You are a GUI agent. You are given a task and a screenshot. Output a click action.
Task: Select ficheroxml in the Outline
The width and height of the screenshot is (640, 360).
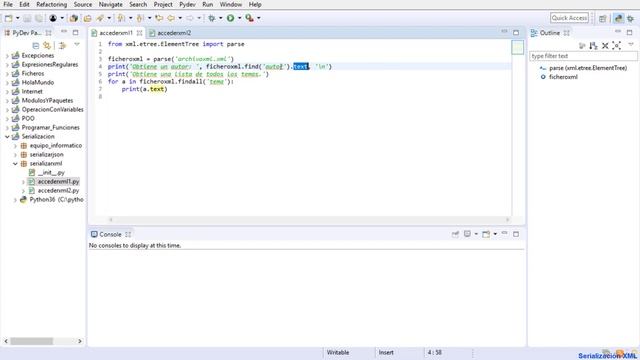point(563,77)
